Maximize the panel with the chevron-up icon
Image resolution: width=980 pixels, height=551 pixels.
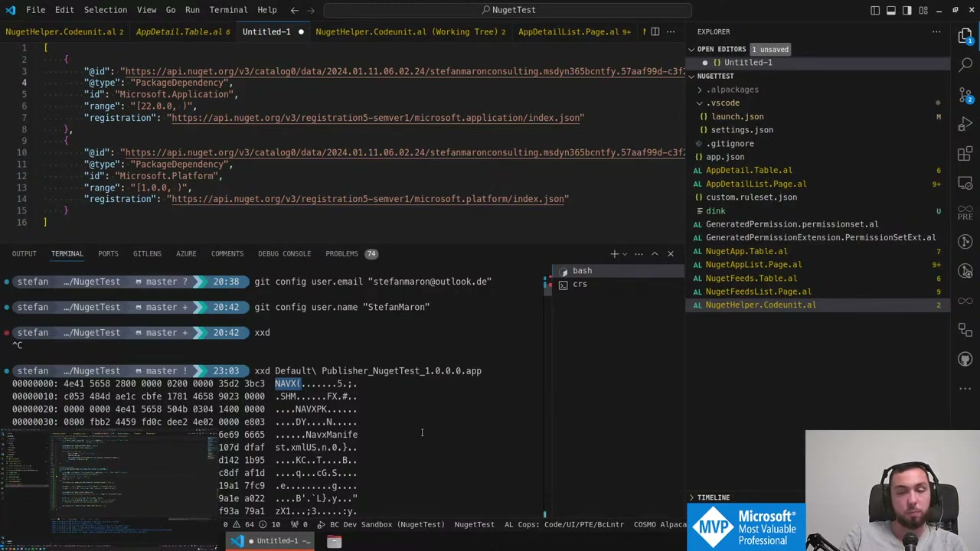coord(655,253)
